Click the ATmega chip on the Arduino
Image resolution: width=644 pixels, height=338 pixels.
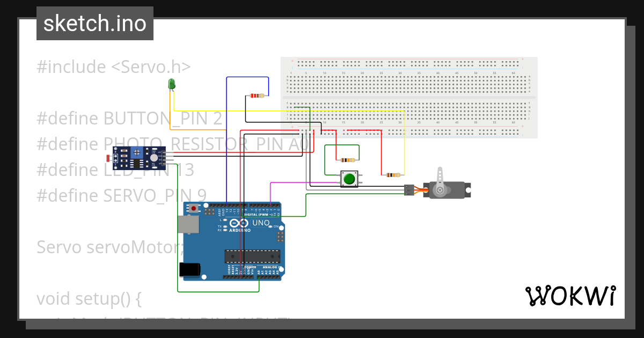(252, 257)
